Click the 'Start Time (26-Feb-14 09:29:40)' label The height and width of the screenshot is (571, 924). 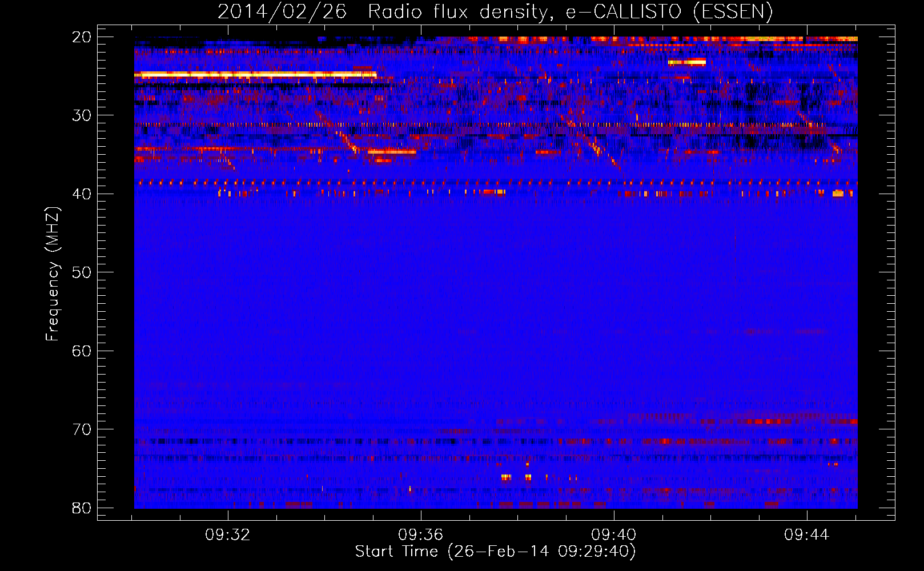click(495, 551)
